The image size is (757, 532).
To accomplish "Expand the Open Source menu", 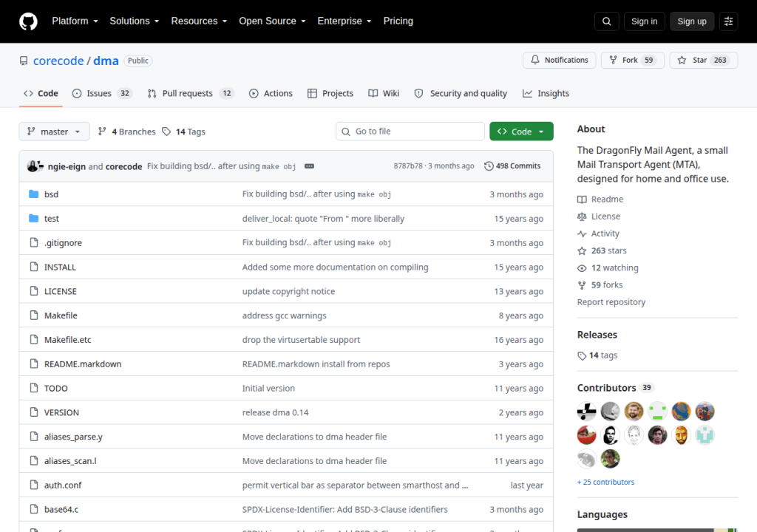I will pyautogui.click(x=272, y=21).
